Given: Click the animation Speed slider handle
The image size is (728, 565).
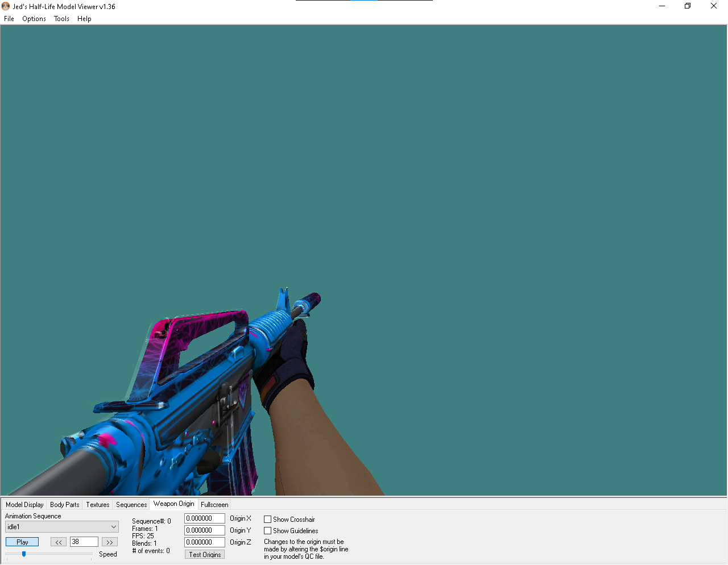Looking at the screenshot, I should (24, 554).
